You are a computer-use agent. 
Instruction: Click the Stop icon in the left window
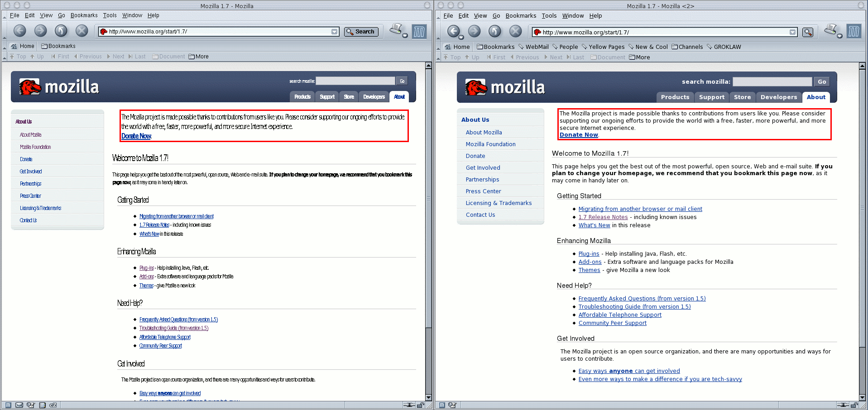[x=82, y=31]
